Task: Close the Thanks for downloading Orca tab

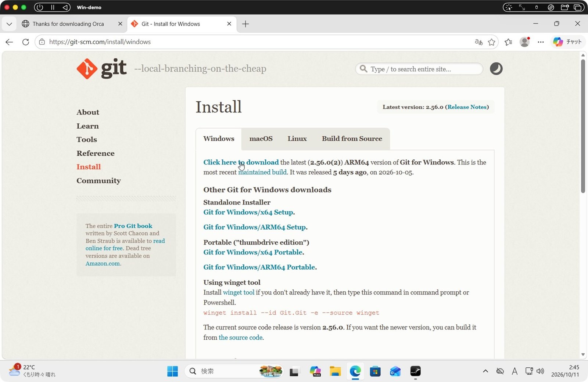Action: coord(120,24)
